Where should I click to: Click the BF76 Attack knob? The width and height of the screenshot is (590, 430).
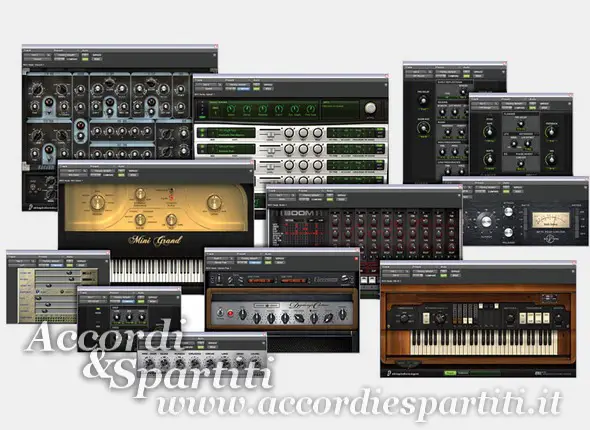point(508,212)
